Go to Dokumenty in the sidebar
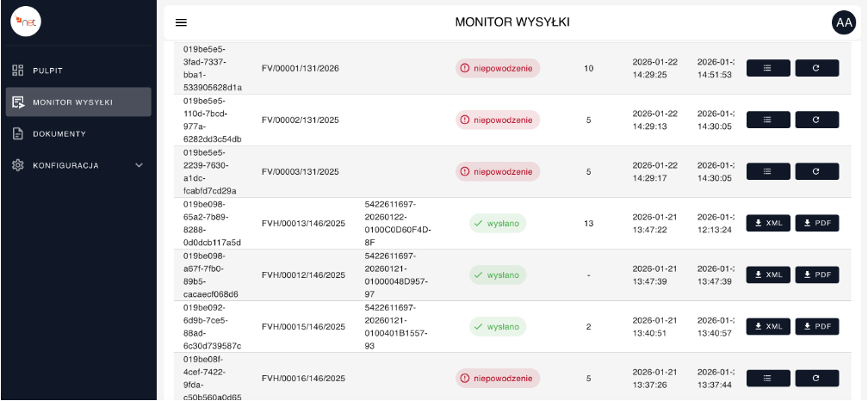Screen dimensions: 868x401 tap(59, 133)
